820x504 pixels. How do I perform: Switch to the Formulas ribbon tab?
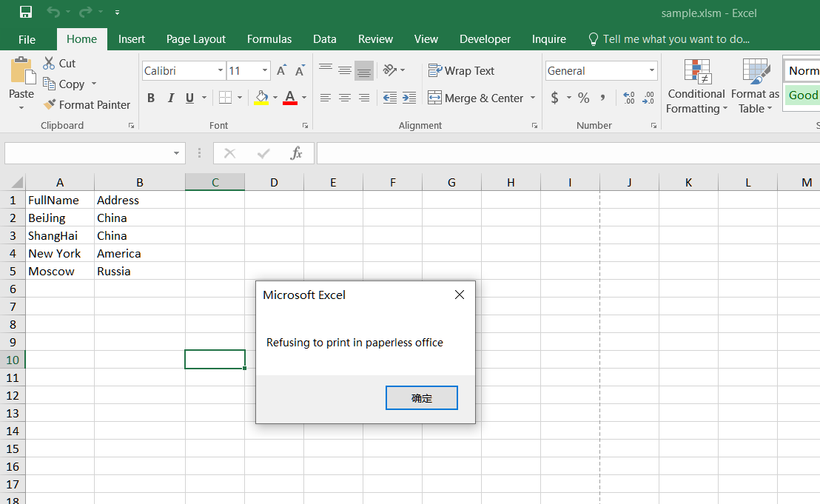pyautogui.click(x=269, y=39)
